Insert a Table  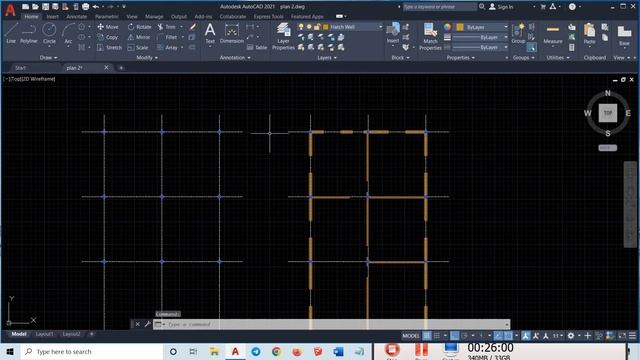[257, 47]
